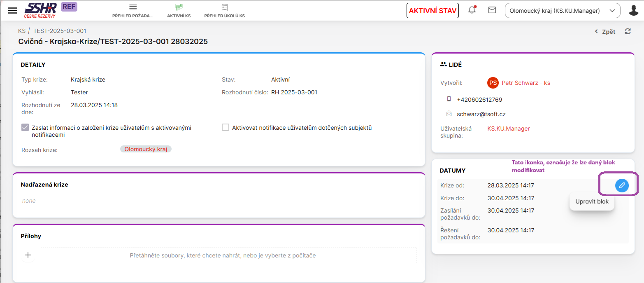This screenshot has width=644, height=283.
Task: Click the PS avatar of Petr Schwarz
Action: 493,83
